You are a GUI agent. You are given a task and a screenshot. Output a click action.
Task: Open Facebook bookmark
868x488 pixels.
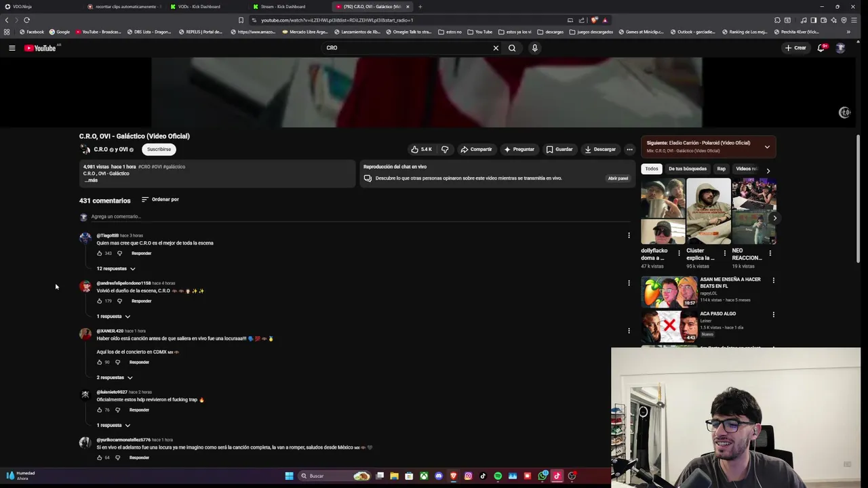31,32
